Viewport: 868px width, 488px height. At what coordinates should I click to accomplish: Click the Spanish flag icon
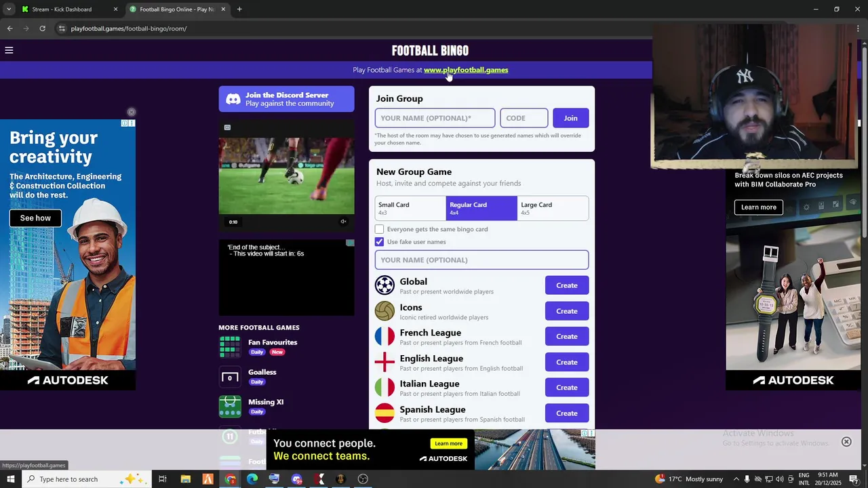[x=384, y=413]
